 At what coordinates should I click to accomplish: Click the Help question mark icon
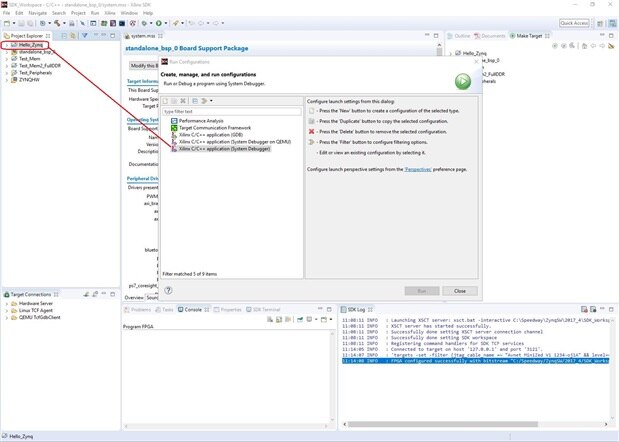tap(168, 290)
